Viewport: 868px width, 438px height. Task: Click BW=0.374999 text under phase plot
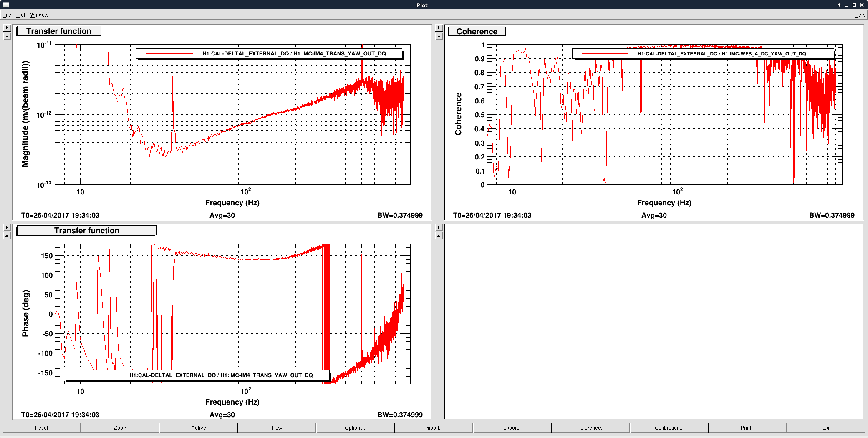[x=400, y=415]
